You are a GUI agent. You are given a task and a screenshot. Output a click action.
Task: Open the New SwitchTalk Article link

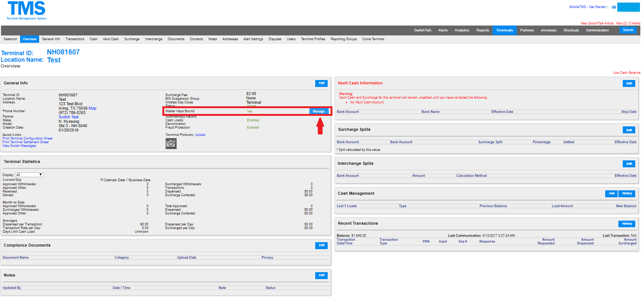click(597, 23)
